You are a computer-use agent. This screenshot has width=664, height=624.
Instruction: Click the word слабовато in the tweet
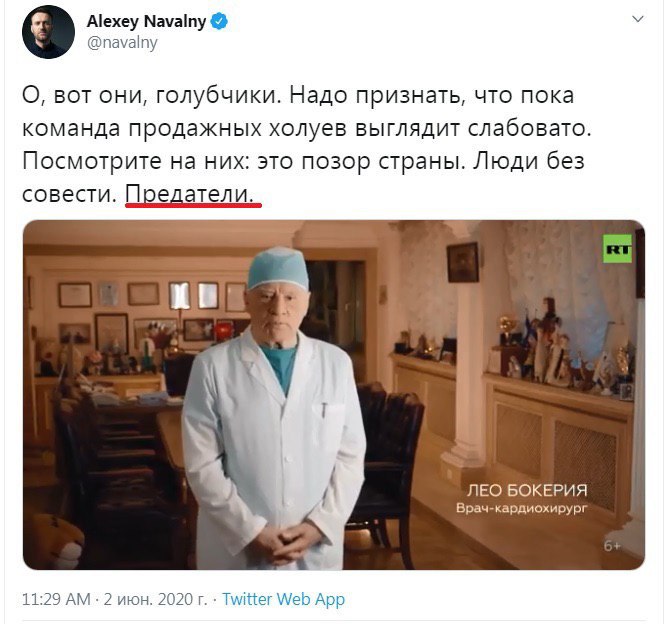[529, 128]
